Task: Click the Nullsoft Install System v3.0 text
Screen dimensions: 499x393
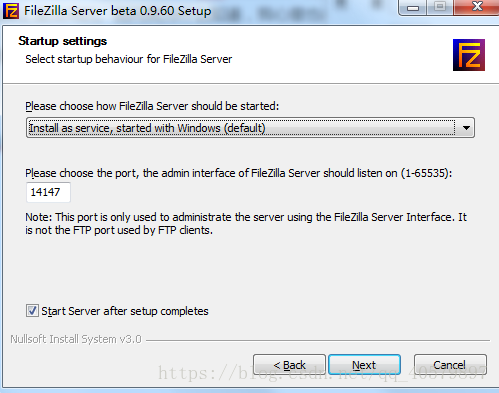Action: (x=76, y=339)
